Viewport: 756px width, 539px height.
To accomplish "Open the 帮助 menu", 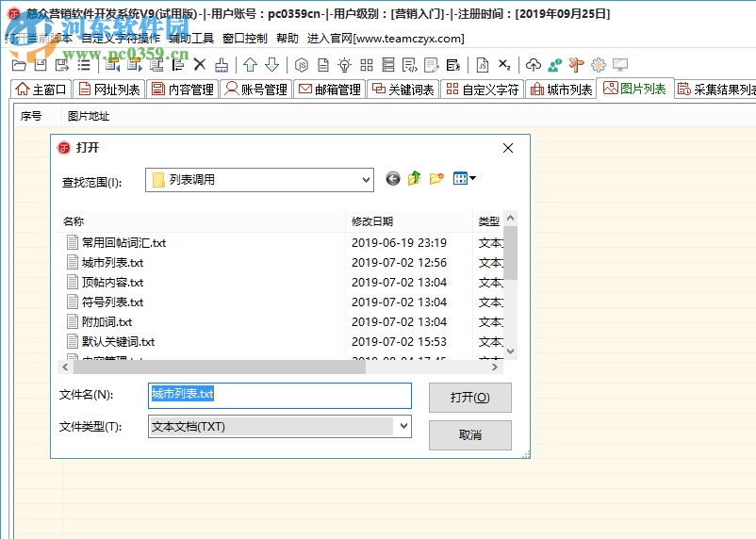I will click(x=288, y=38).
